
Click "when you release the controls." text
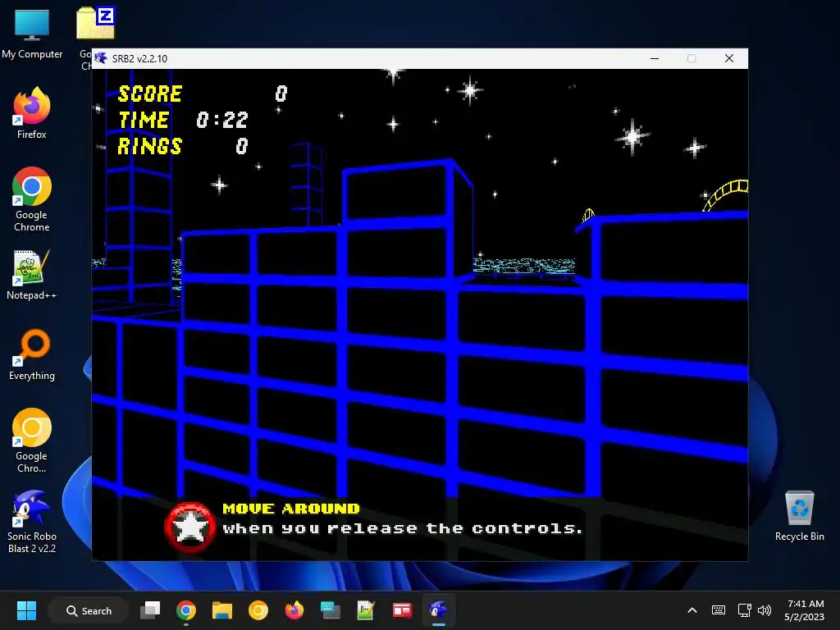[x=402, y=529]
